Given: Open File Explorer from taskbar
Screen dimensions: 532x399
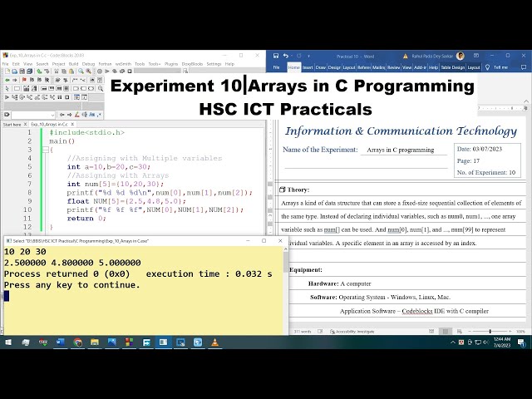Looking at the screenshot, I should click(x=95, y=342).
